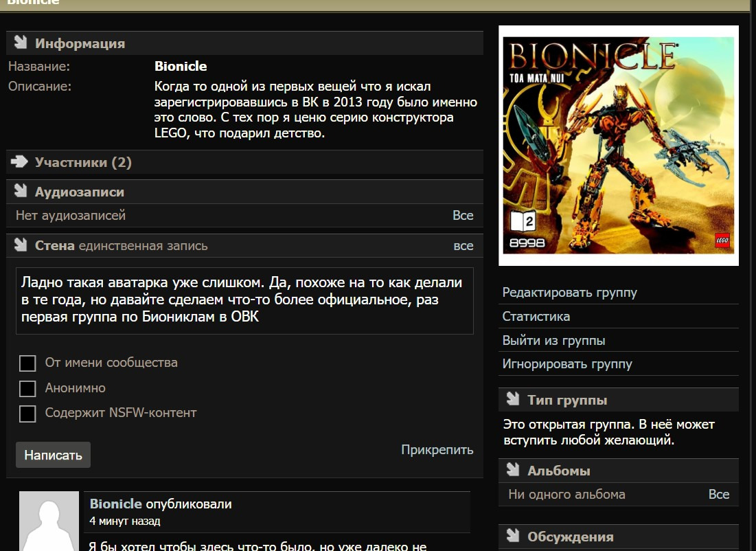The image size is (756, 551).
Task: Click the Это открытая группа description text
Action: (x=608, y=432)
